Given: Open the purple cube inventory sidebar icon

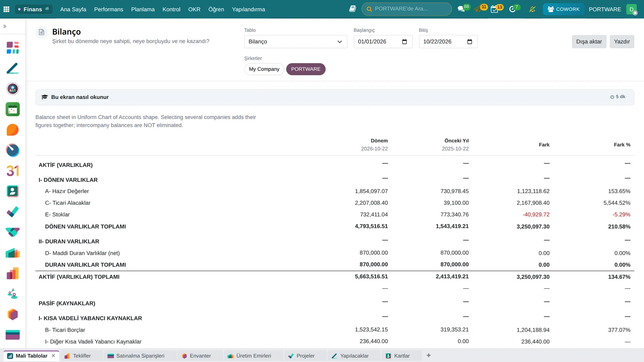Looking at the screenshot, I should [12, 314].
